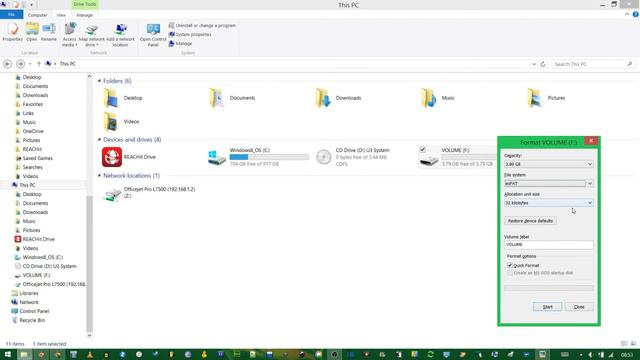Open the File system dropdown

pos(549,184)
